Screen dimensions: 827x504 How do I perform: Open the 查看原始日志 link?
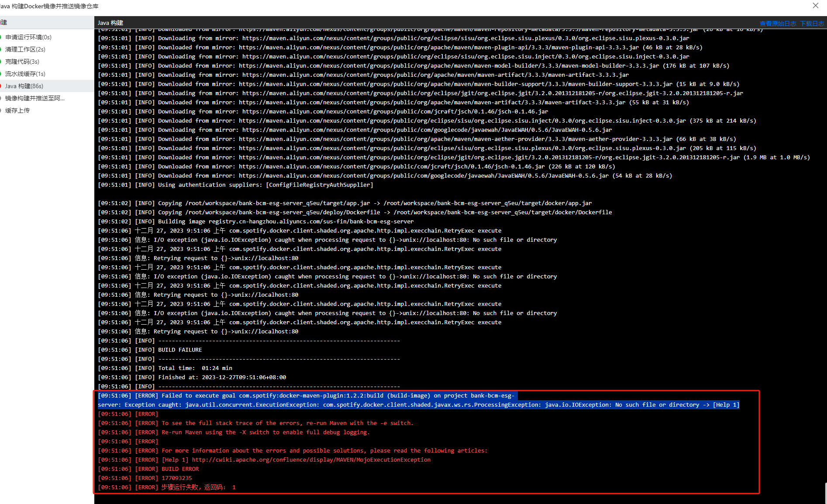pyautogui.click(x=778, y=24)
